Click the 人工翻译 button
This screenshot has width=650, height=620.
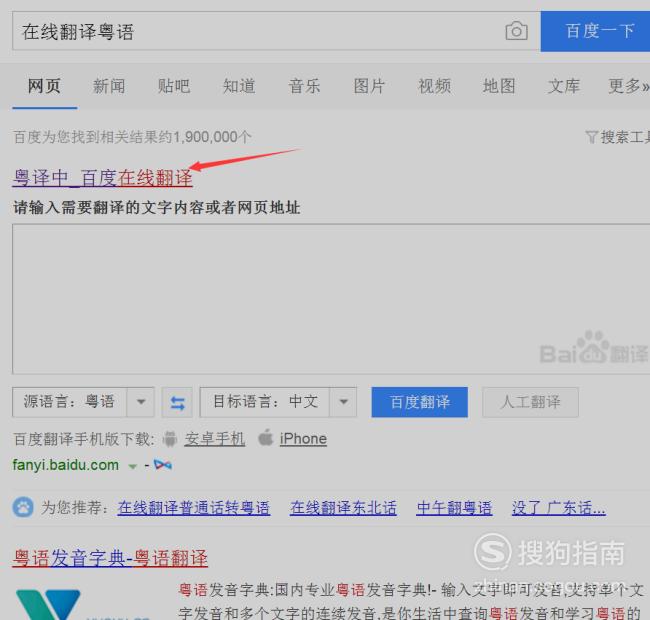[530, 402]
